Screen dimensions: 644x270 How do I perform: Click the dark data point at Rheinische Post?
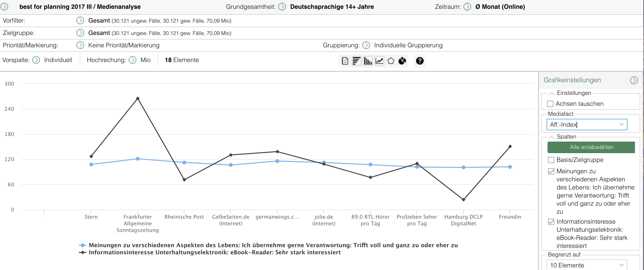click(184, 180)
